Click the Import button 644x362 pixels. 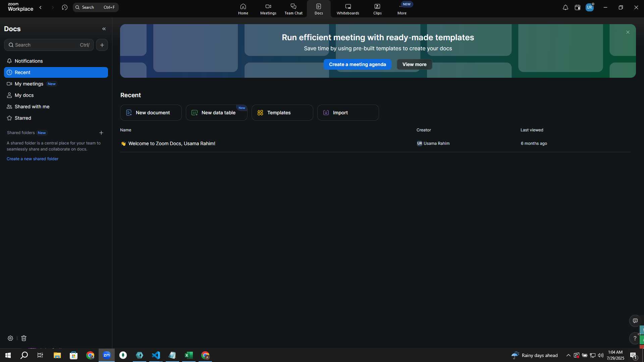coord(348,113)
